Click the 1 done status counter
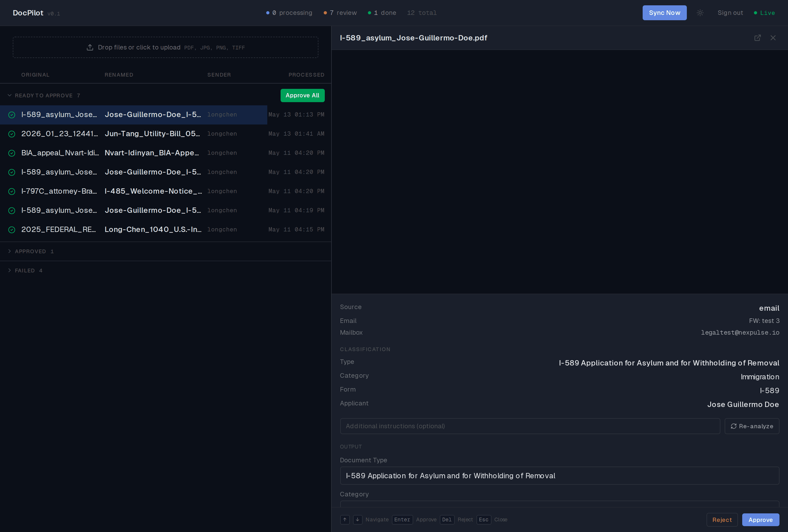Screen dimensions: 788x532 tap(382, 13)
